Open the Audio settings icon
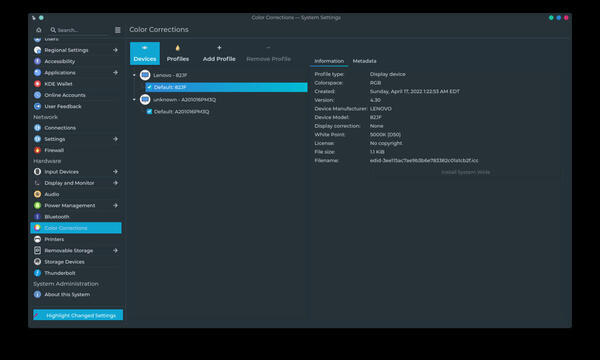Viewport: 600px width, 360px height. click(38, 194)
